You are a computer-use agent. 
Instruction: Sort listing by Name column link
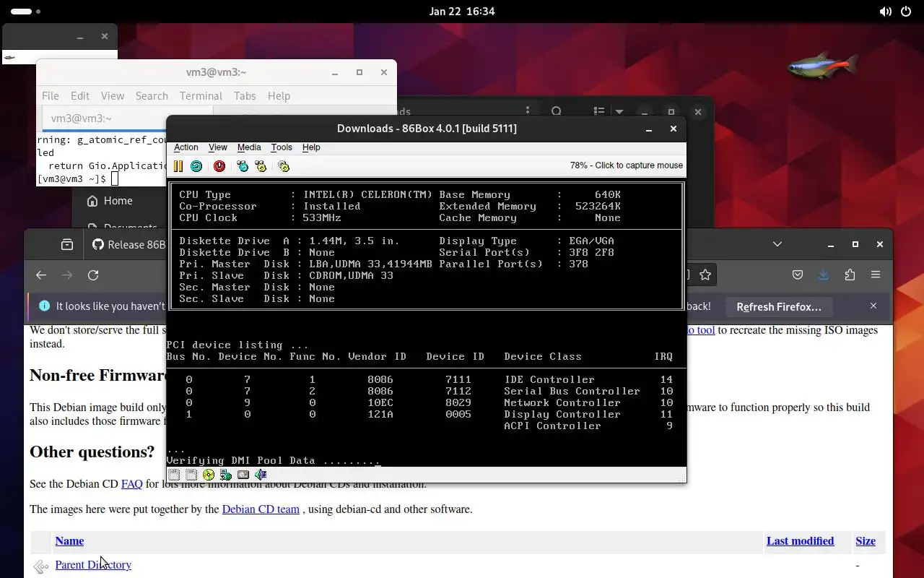click(69, 540)
